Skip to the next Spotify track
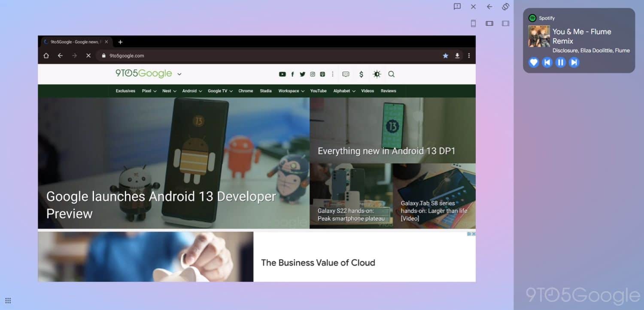Viewport: 644px width, 310px height. point(574,63)
